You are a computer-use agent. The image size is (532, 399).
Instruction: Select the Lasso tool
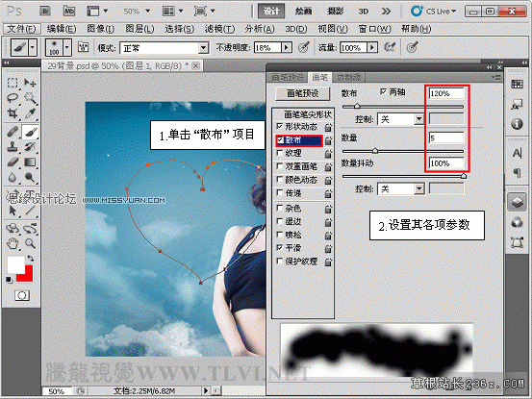tap(13, 98)
